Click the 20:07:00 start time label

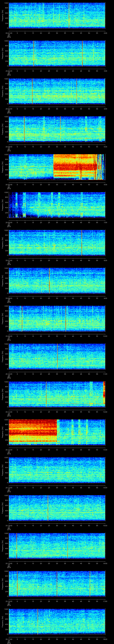pyautogui.click(x=9, y=260)
